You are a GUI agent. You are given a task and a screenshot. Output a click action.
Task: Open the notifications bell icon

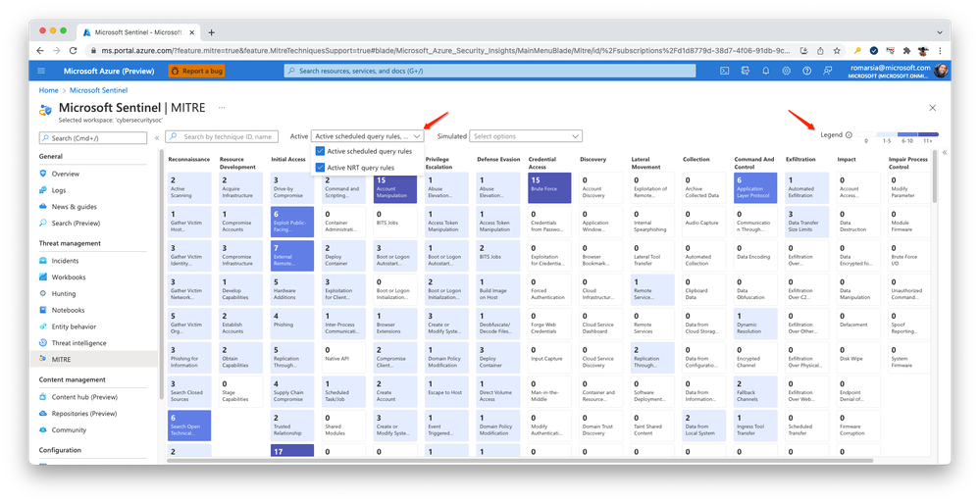pyautogui.click(x=765, y=72)
